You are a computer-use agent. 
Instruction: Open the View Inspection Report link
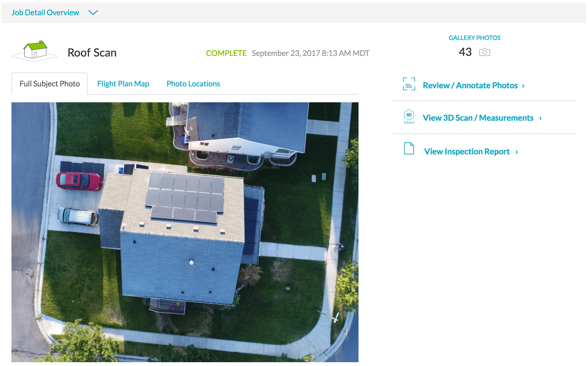467,152
